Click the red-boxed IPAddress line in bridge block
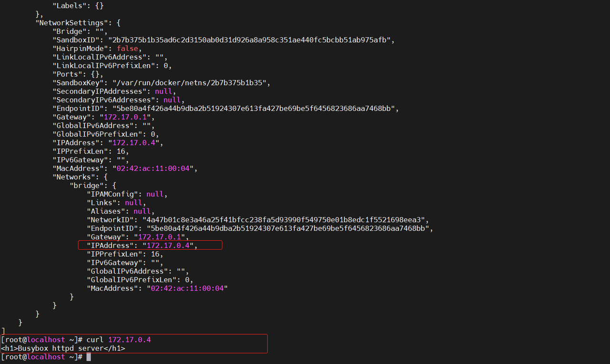This screenshot has width=610, height=364. coord(150,245)
